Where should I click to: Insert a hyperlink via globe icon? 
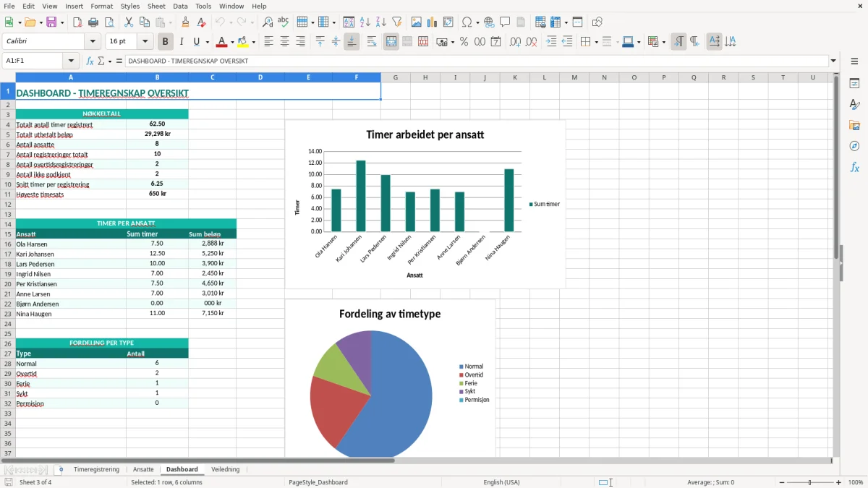pyautogui.click(x=489, y=22)
